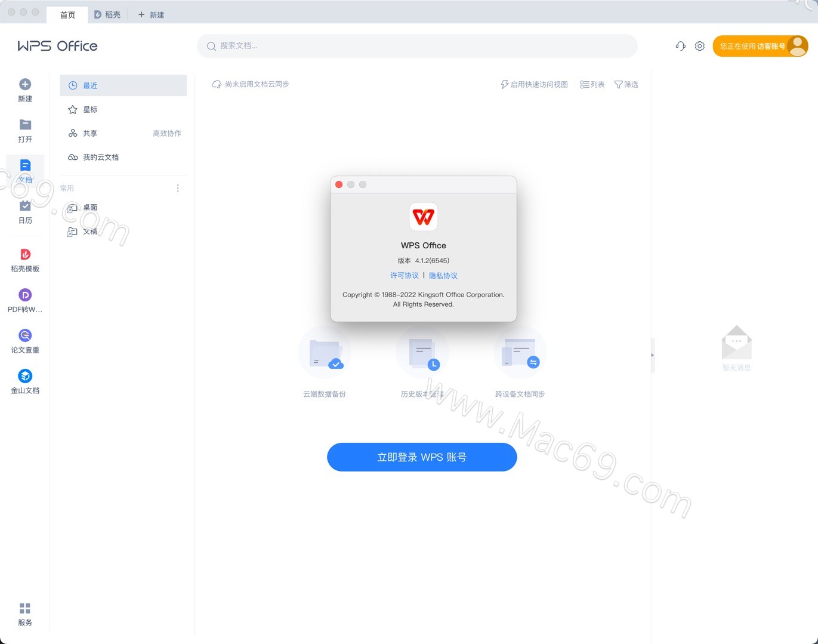818x644 pixels.
Task: Open the 服务 services grid icon
Action: [25, 608]
